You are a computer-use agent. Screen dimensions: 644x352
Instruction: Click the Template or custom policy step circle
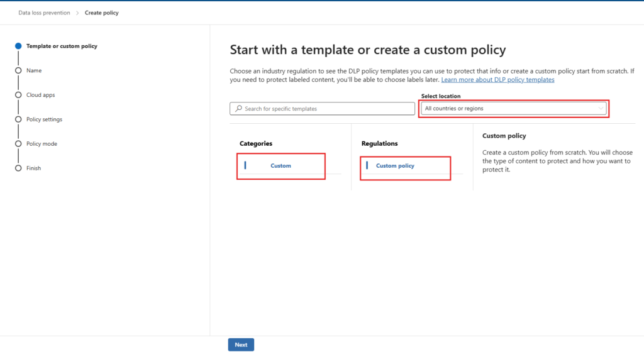tap(18, 46)
